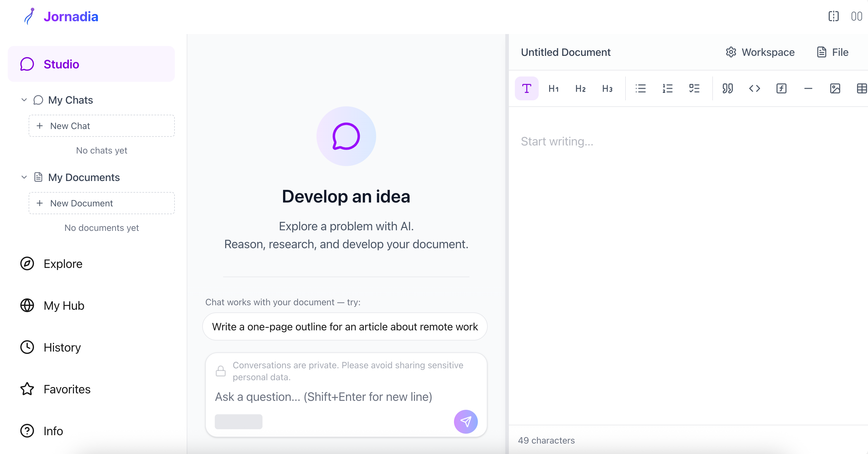
Task: Toggle the split view layout at top right
Action: (x=833, y=16)
